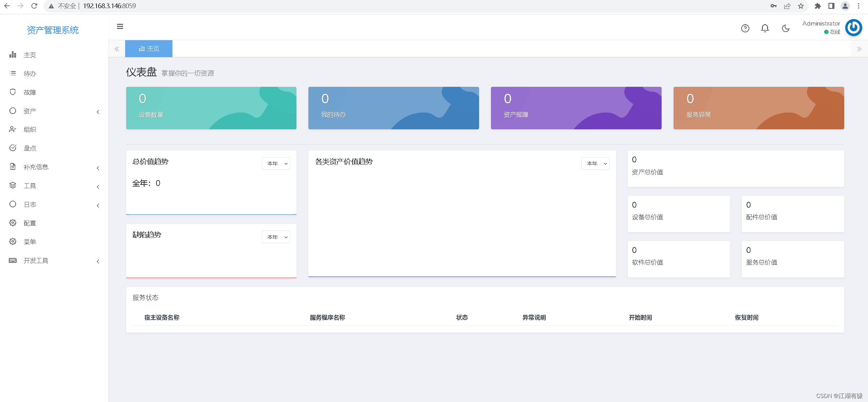Reload the page in browser

point(34,6)
